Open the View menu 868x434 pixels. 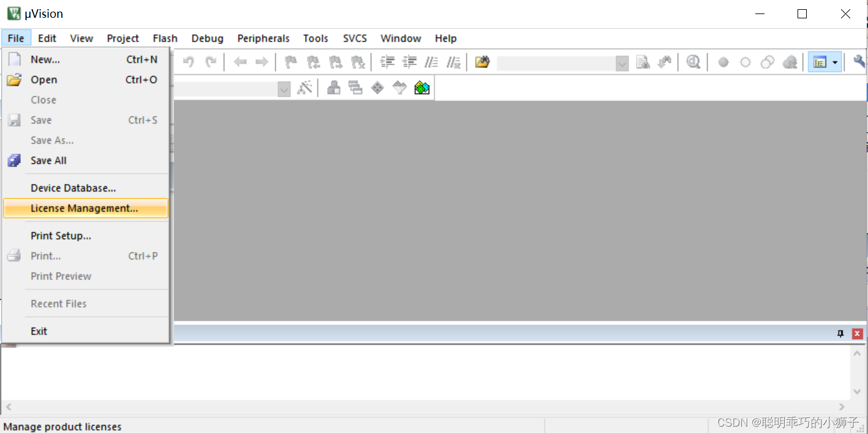coord(81,38)
